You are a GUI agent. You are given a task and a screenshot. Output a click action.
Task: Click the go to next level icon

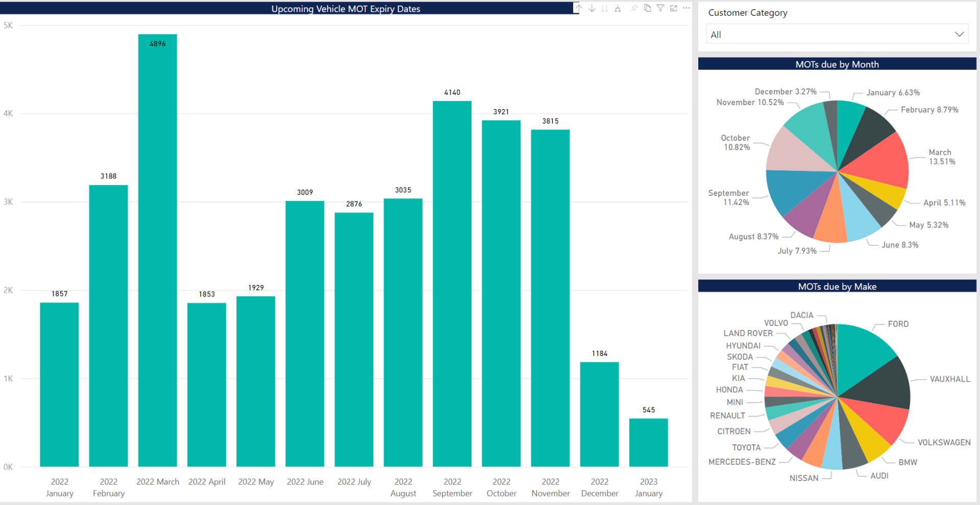click(605, 8)
